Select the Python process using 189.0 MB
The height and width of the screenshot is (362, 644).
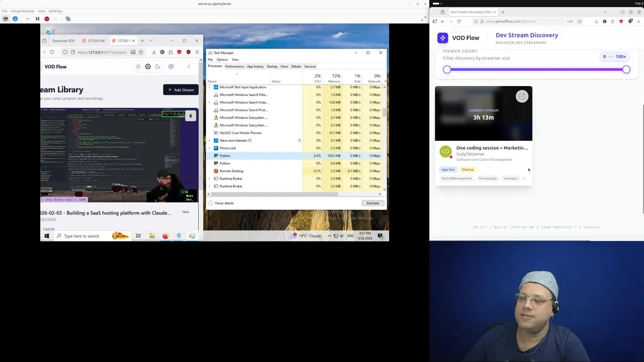(x=294, y=155)
